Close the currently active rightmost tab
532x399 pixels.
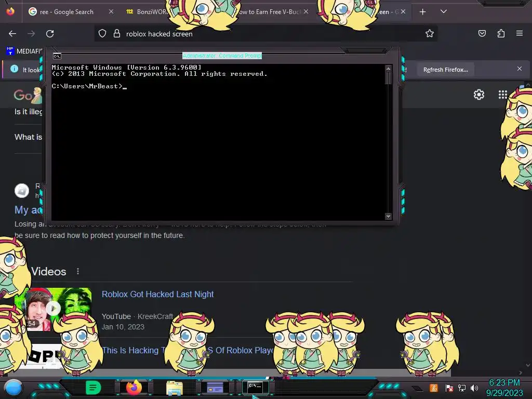pos(403,11)
